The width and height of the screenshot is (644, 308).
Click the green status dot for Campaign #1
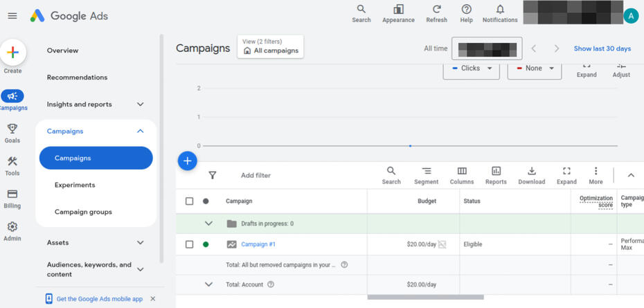206,244
